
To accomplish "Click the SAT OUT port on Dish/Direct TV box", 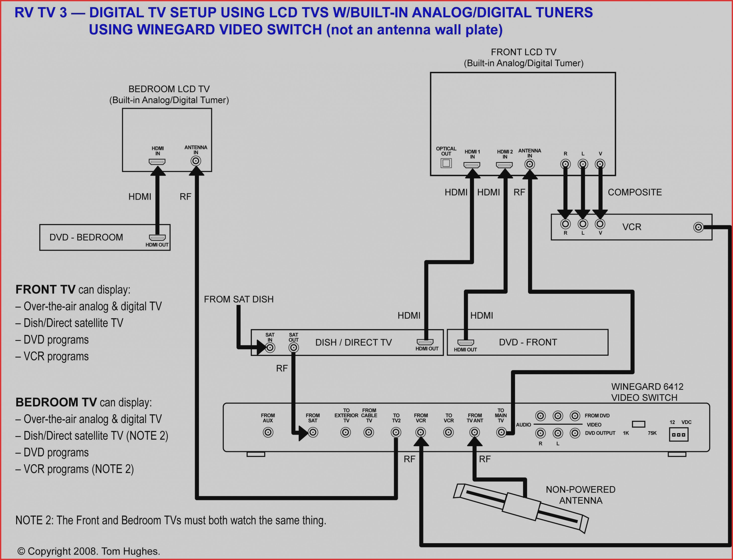I will 292,348.
